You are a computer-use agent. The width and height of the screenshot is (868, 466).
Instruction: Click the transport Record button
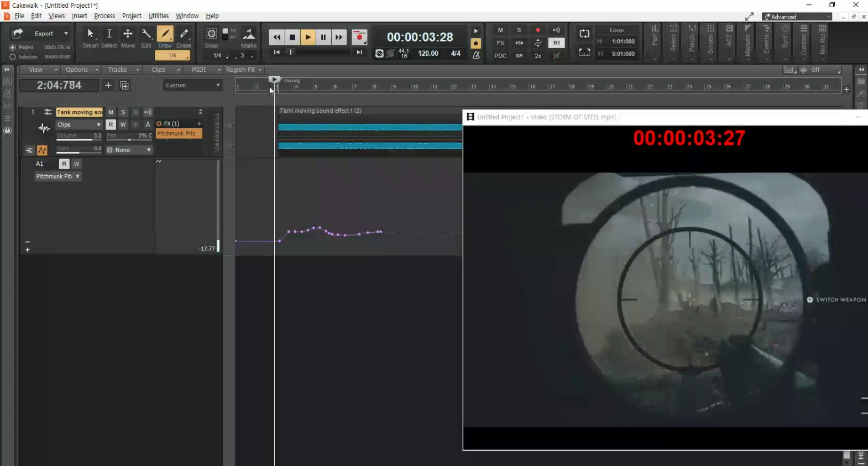click(x=359, y=37)
